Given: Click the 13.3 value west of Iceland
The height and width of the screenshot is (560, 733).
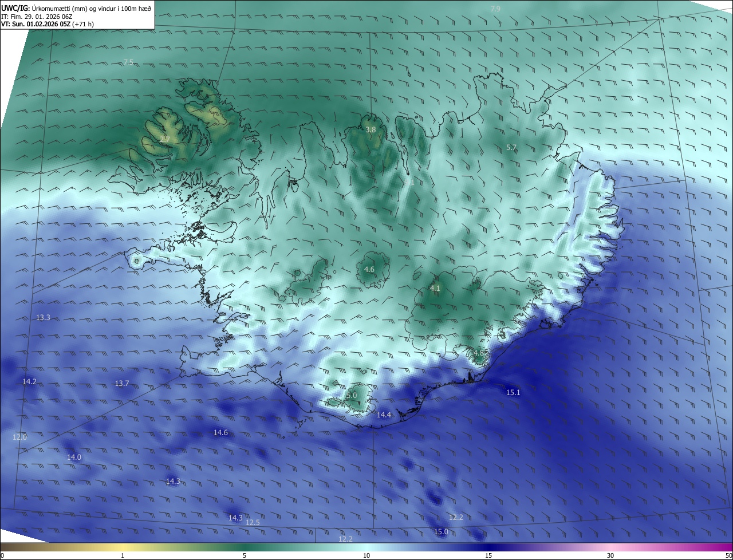Looking at the screenshot, I should point(43,317).
